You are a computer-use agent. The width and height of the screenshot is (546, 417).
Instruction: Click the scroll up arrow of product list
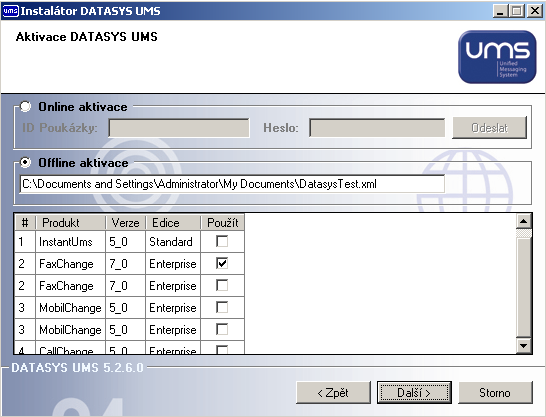pos(523,221)
